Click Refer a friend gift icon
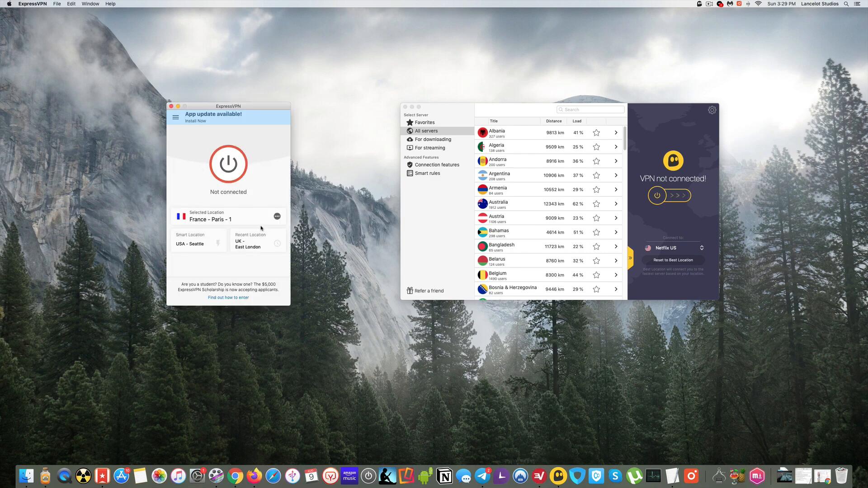Image resolution: width=868 pixels, height=488 pixels. click(x=410, y=291)
